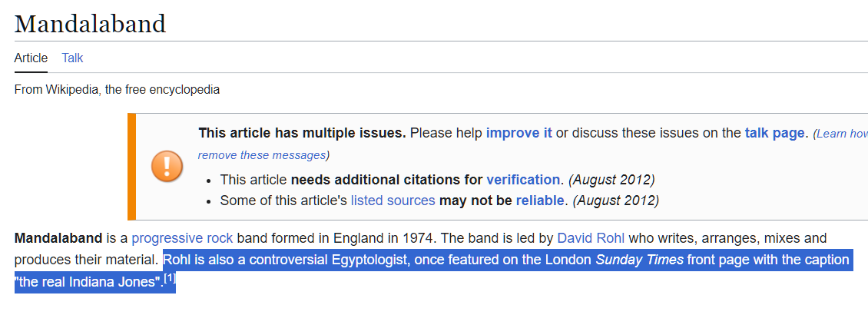Open the Talk tab
Viewport: 868px width, 315px height.
coord(72,58)
